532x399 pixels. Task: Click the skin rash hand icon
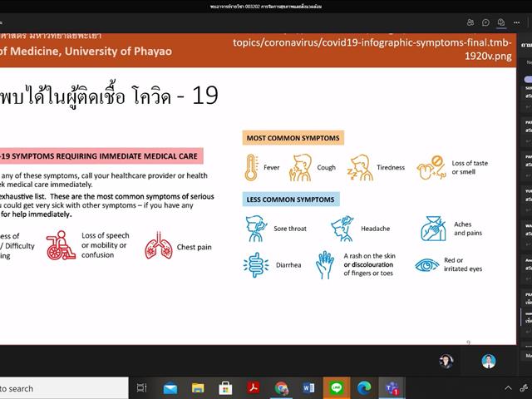click(x=325, y=265)
